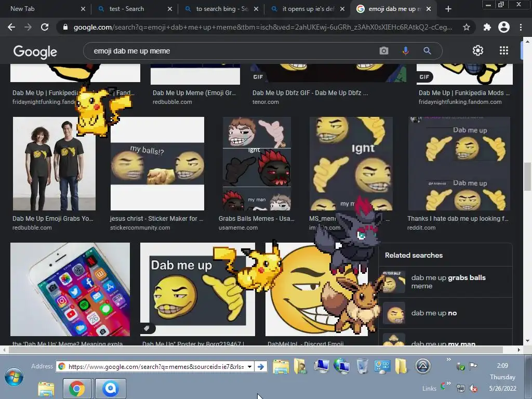The width and height of the screenshot is (532, 399).
Task: Click the round triangle-logo toolbar icon
Action: [x=423, y=366]
